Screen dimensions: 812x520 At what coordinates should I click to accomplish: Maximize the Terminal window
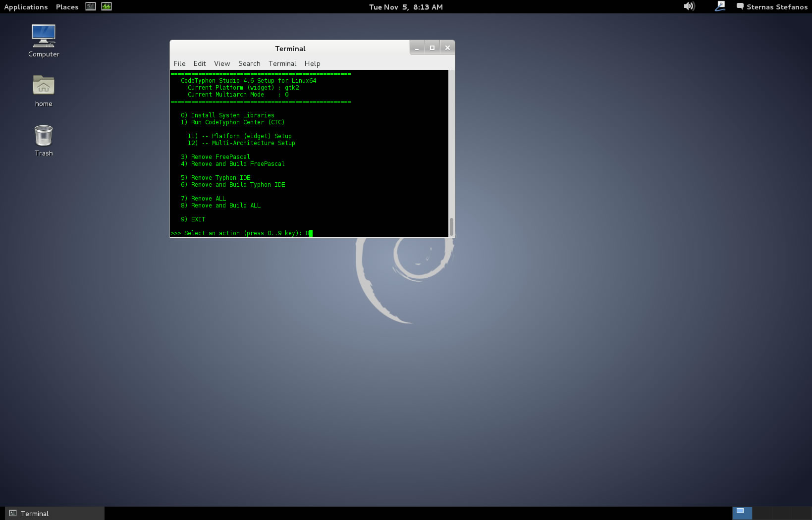tap(432, 48)
